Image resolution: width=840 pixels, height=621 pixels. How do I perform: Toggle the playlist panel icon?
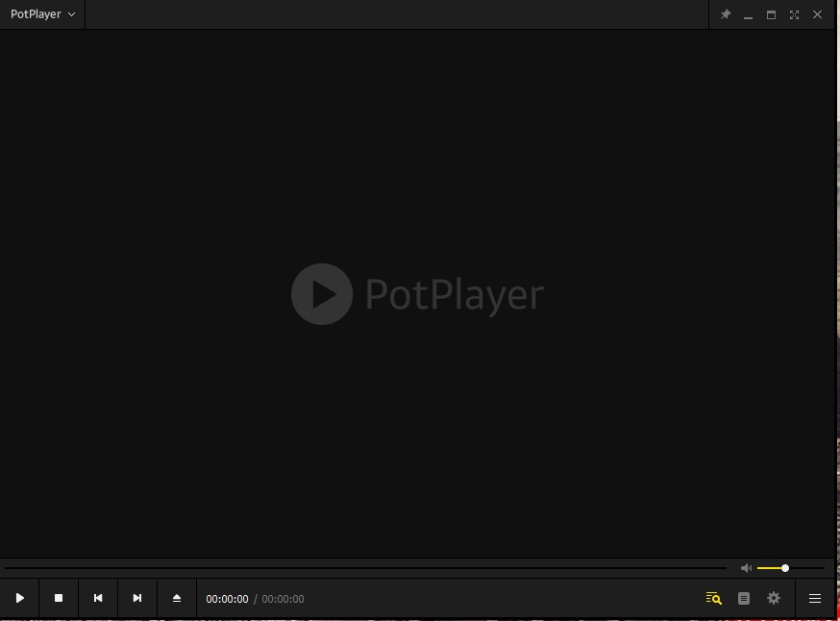click(744, 599)
